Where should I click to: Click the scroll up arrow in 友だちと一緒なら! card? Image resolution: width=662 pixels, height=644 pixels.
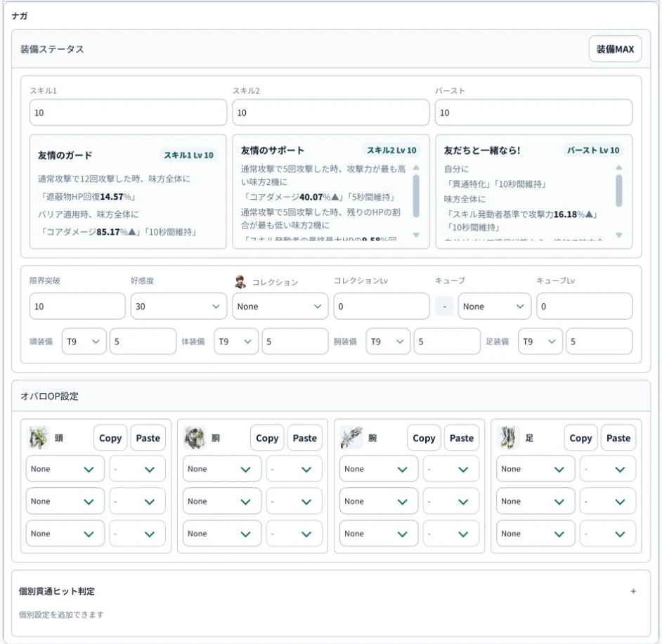tap(619, 167)
